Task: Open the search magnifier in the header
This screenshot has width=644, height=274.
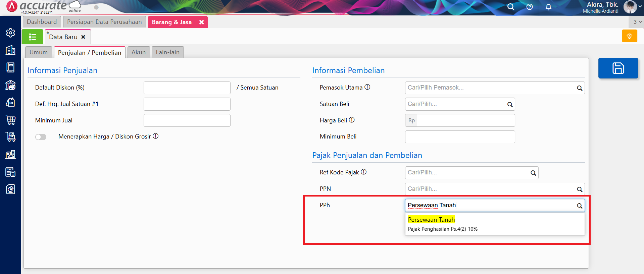Action: pos(510,7)
